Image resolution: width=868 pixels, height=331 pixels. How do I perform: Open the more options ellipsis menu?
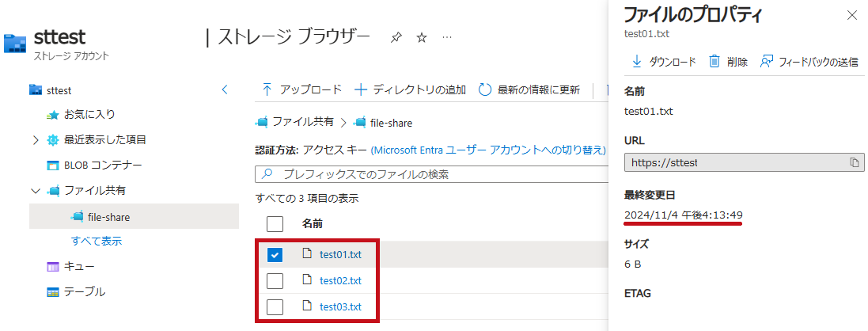447,38
